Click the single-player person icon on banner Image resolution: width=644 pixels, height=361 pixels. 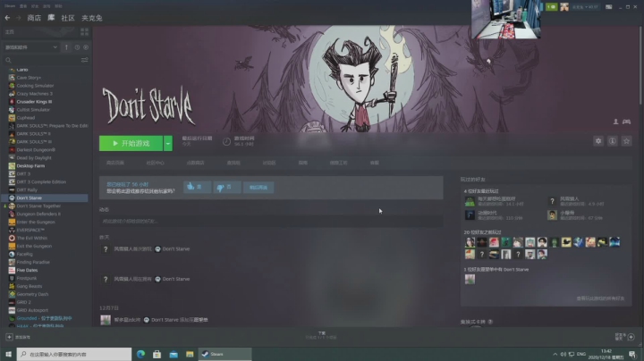pyautogui.click(x=615, y=122)
